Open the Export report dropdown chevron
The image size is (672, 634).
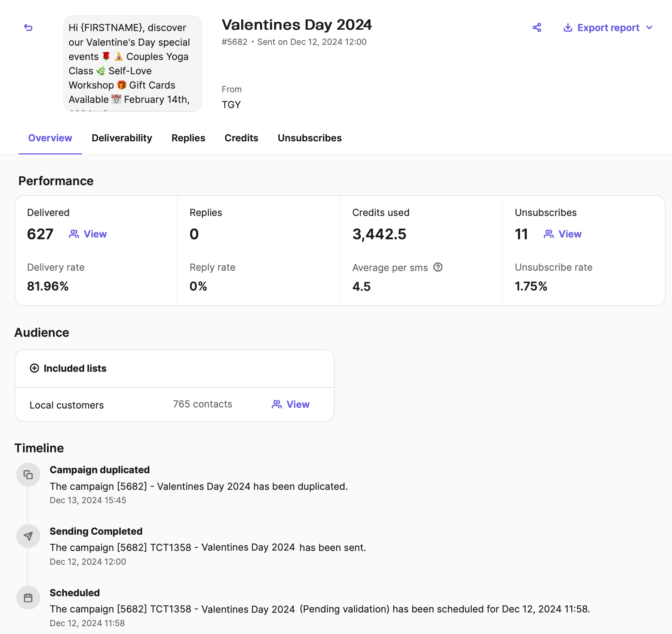pyautogui.click(x=649, y=28)
